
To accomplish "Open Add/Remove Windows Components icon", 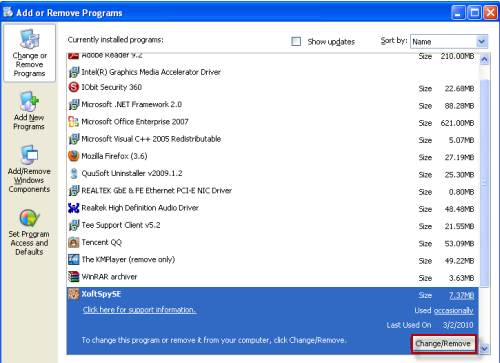I will click(x=29, y=155).
